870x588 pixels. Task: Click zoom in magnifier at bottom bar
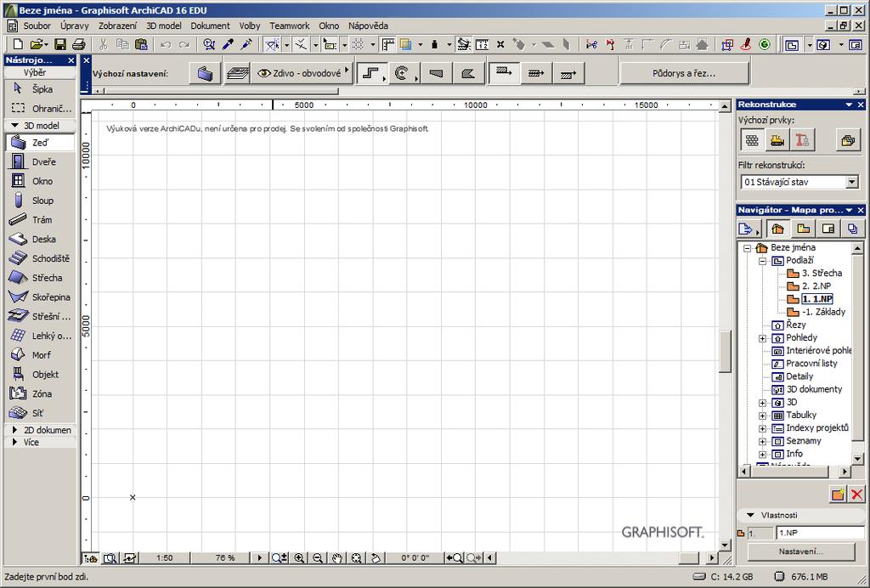click(299, 558)
